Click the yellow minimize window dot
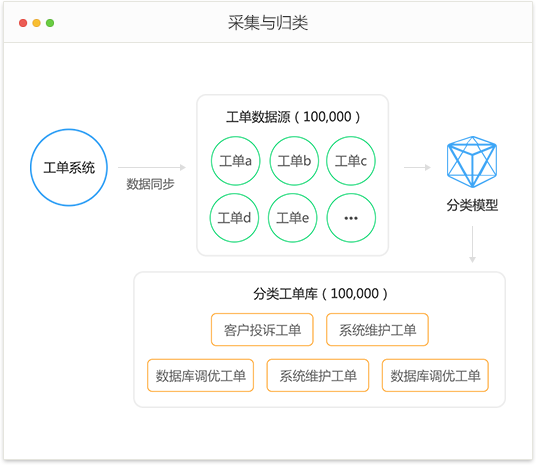This screenshot has height=465, width=536. [x=37, y=23]
